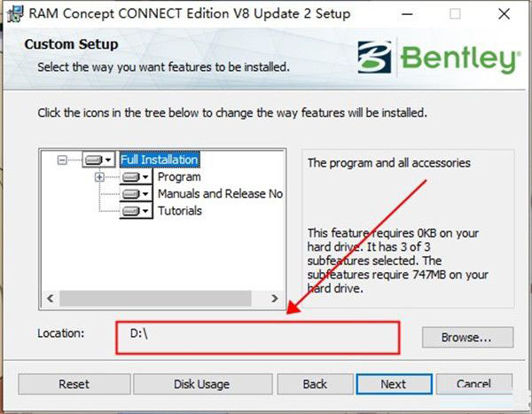Click the Manuals and Release Notes drive icon

[130, 194]
